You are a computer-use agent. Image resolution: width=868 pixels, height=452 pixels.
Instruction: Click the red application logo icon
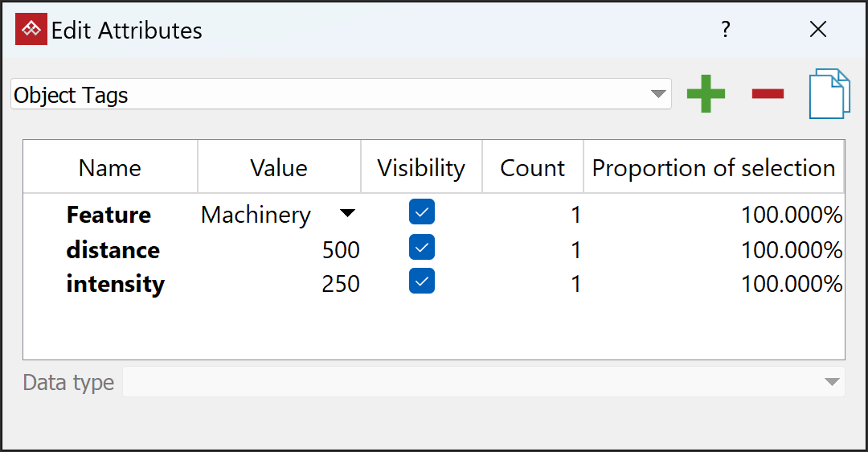tap(31, 31)
